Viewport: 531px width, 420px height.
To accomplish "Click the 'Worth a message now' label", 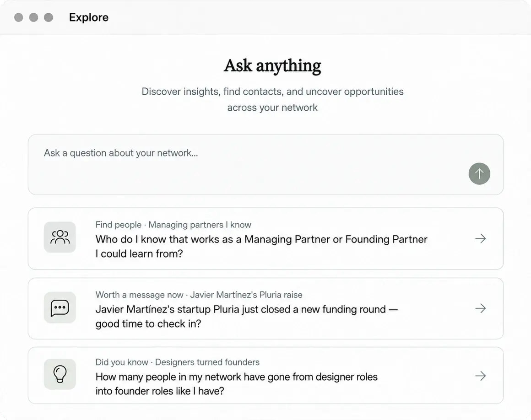I will [139, 295].
